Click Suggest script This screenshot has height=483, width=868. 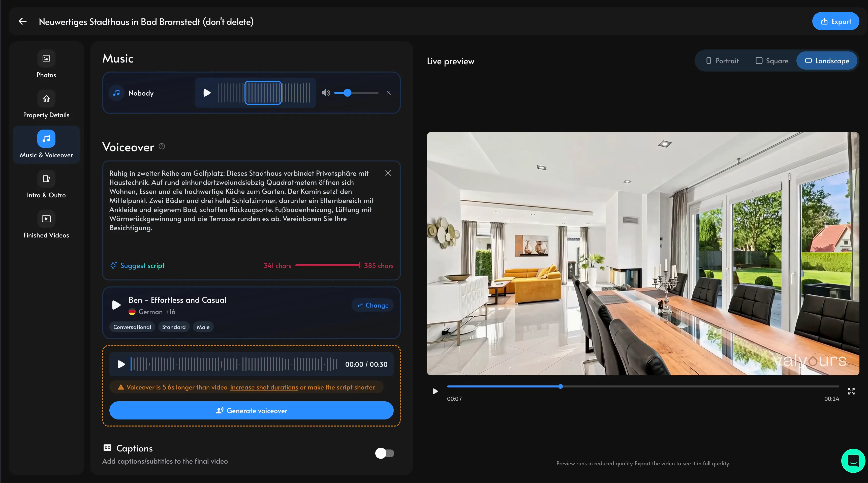137,266
